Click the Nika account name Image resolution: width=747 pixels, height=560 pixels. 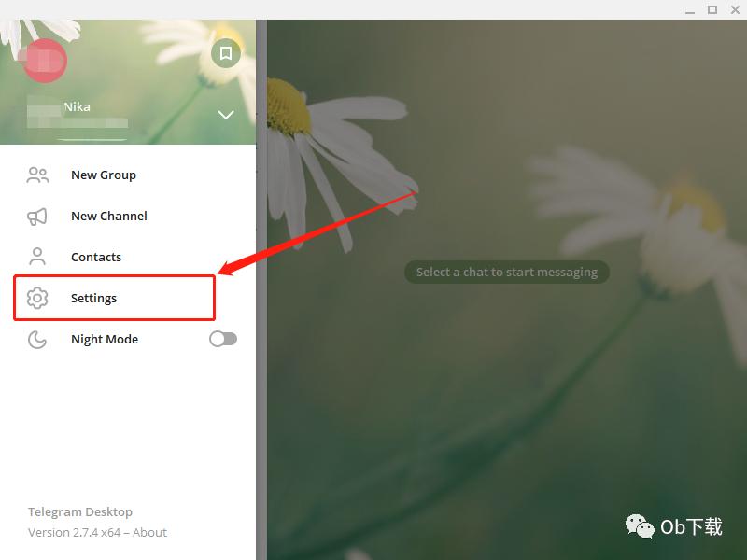77,106
